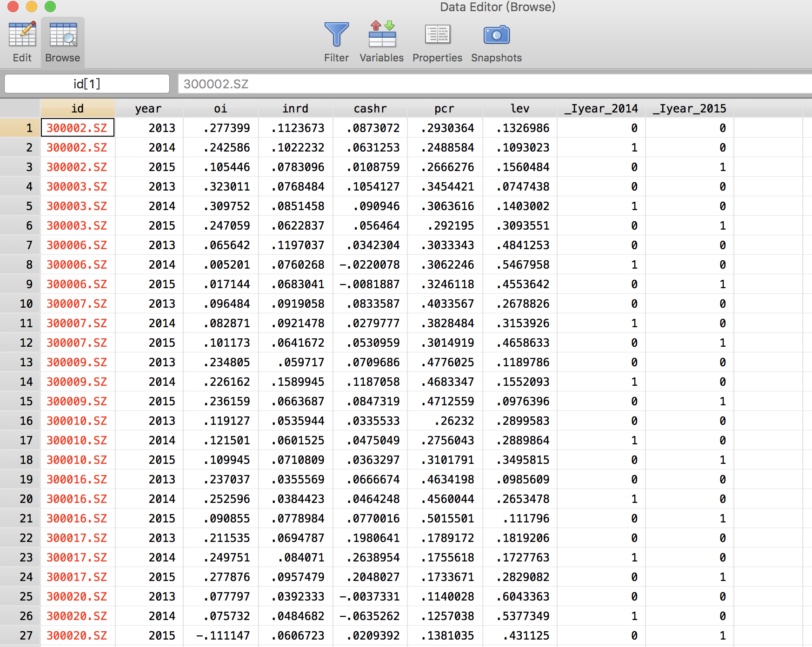Open the Properties panel icon
This screenshot has height=647, width=812.
(x=437, y=34)
